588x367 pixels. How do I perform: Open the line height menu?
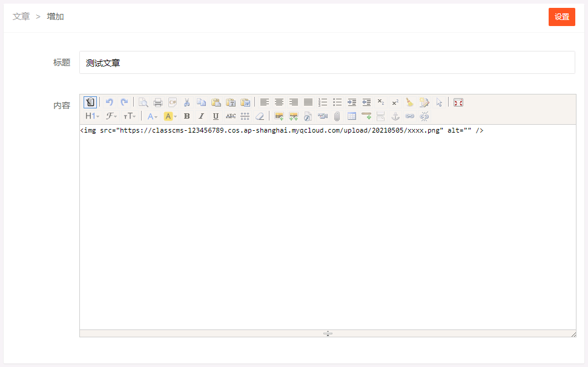coord(245,116)
